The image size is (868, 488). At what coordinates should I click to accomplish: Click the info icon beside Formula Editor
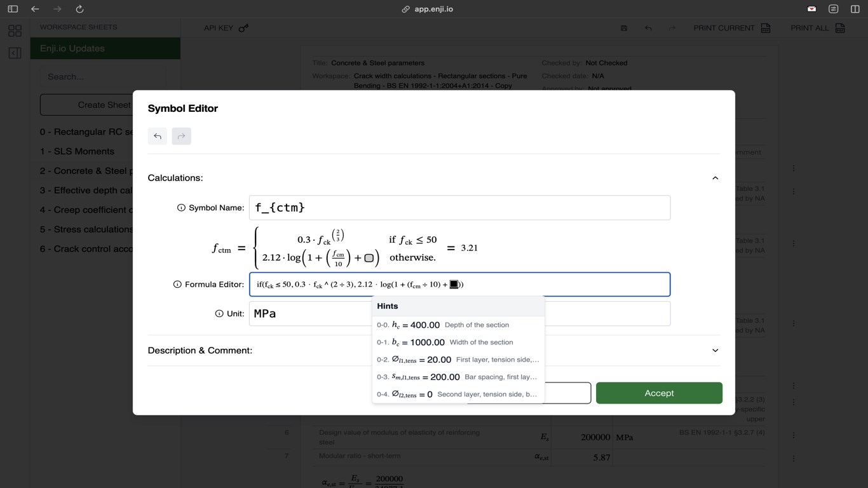click(x=177, y=285)
